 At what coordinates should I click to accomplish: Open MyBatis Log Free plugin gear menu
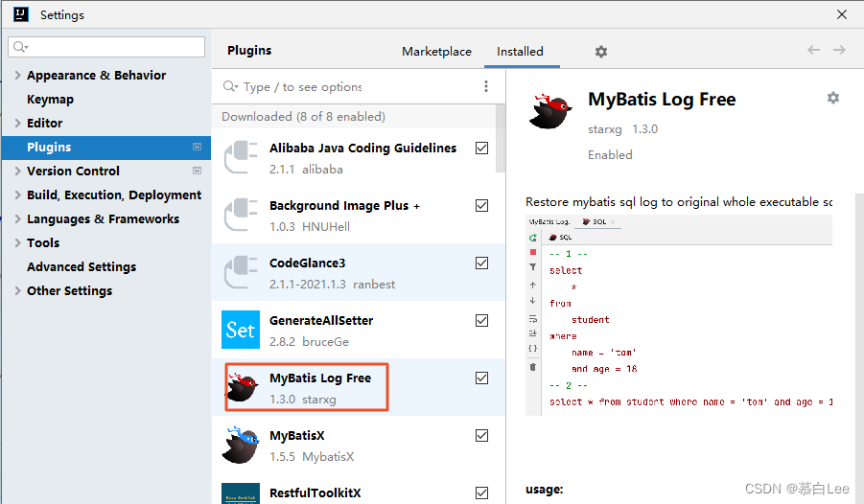(x=832, y=98)
